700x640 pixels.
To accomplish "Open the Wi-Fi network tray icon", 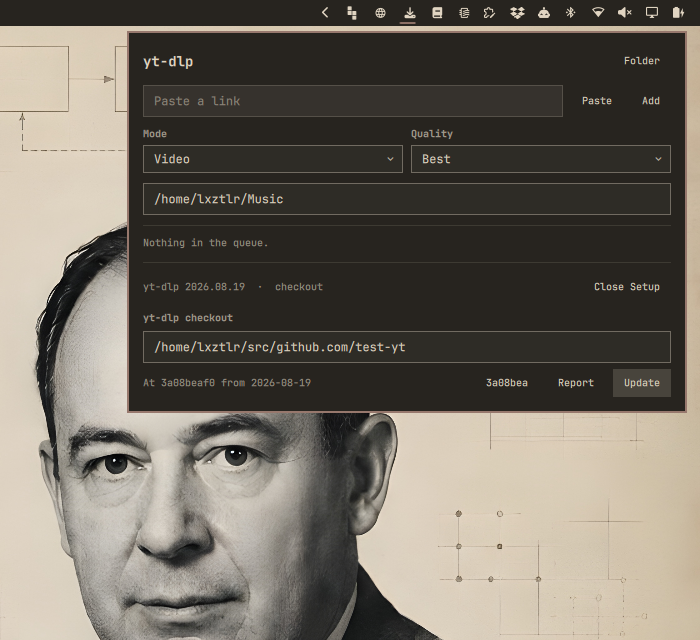I will (x=598, y=12).
